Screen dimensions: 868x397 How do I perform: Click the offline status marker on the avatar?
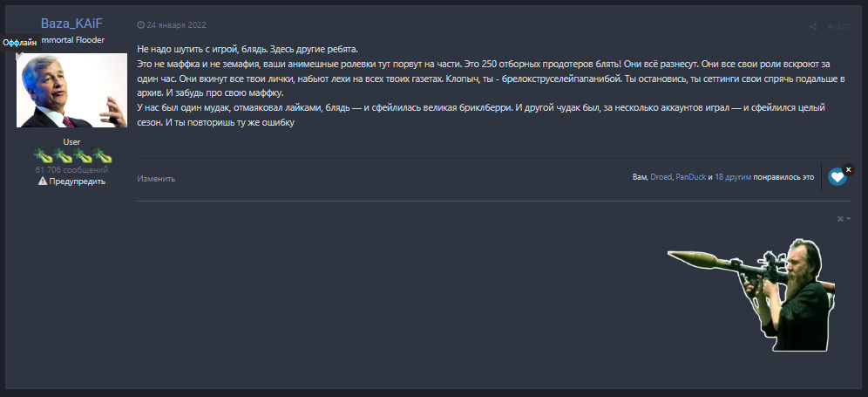19,43
